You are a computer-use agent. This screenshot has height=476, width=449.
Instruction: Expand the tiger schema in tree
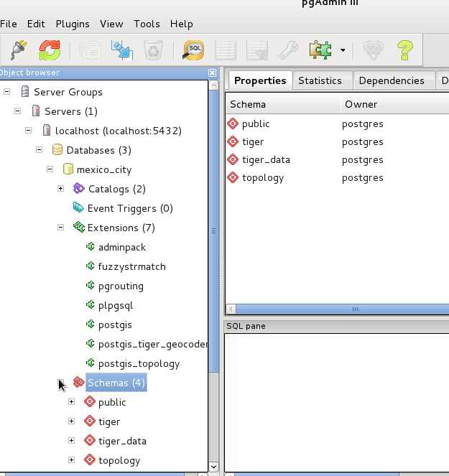(71, 421)
